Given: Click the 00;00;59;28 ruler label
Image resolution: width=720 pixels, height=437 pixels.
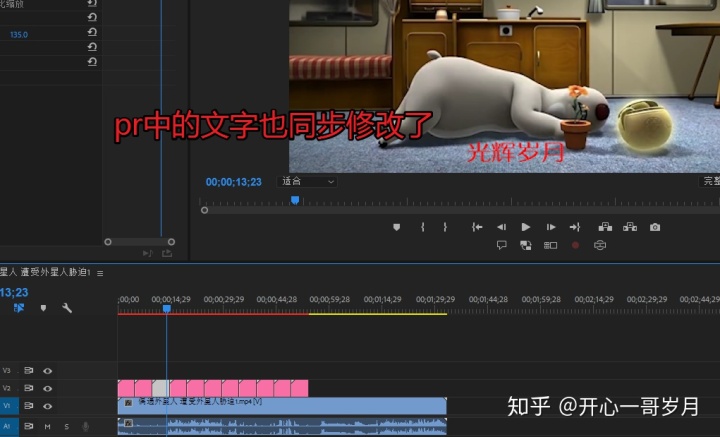Looking at the screenshot, I should 329,299.
